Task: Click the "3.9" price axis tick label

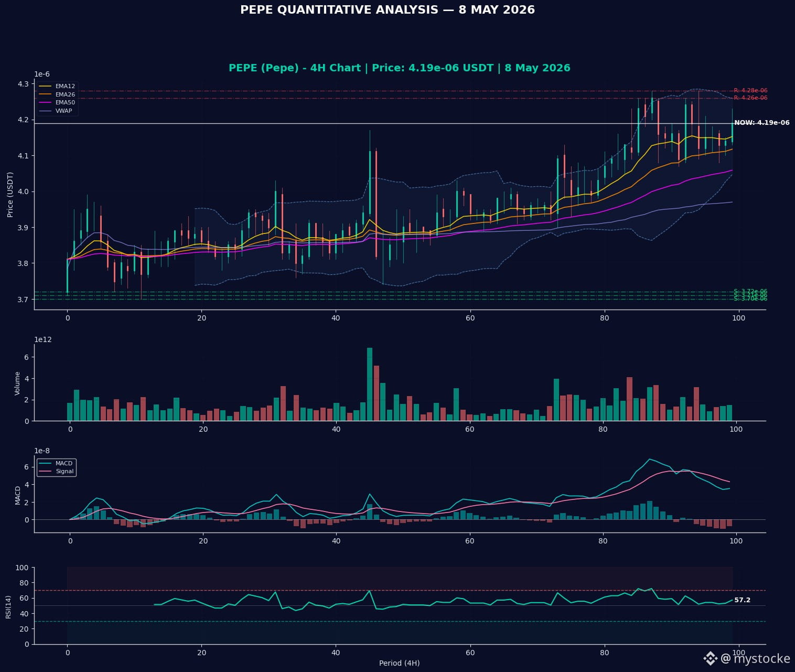Action: click(x=24, y=228)
